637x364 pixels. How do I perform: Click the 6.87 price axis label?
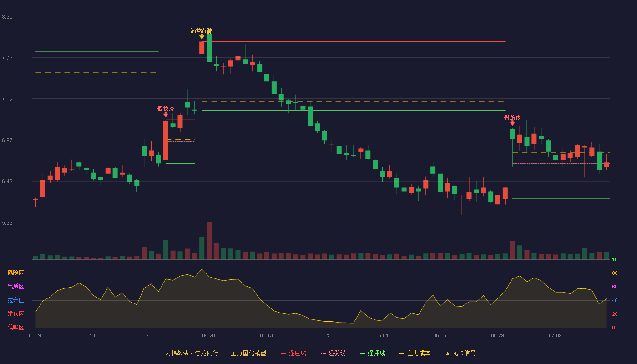point(7,140)
